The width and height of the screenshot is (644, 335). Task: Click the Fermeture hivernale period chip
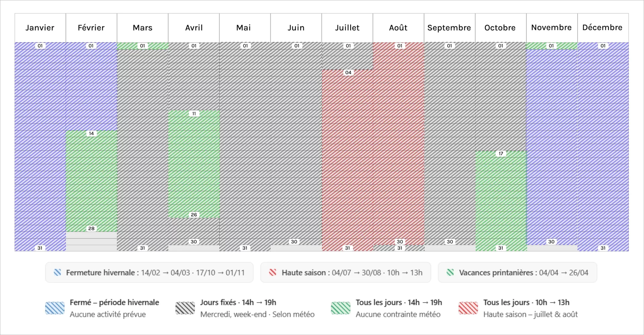coord(149,272)
